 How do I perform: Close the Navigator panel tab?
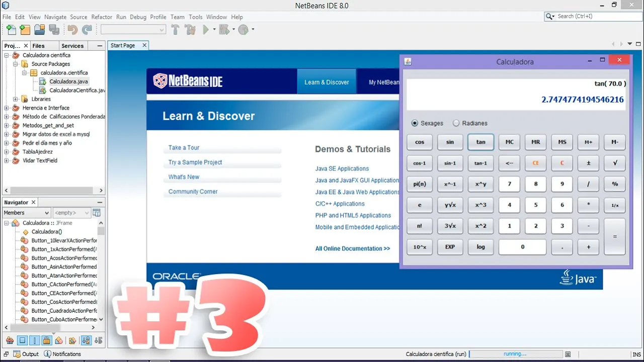pos(33,202)
